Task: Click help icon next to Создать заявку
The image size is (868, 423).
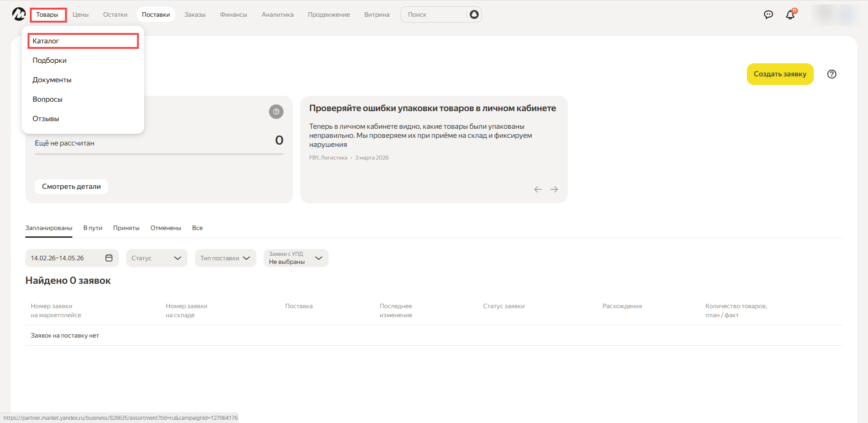Action: 831,74
